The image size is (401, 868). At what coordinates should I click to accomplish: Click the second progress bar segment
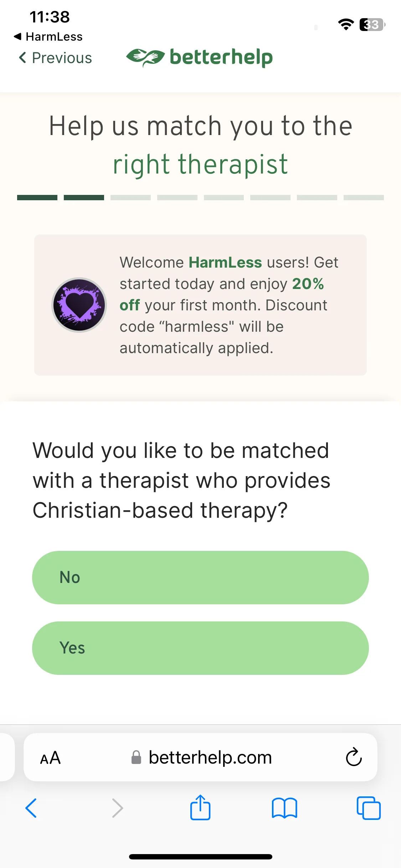point(84,197)
